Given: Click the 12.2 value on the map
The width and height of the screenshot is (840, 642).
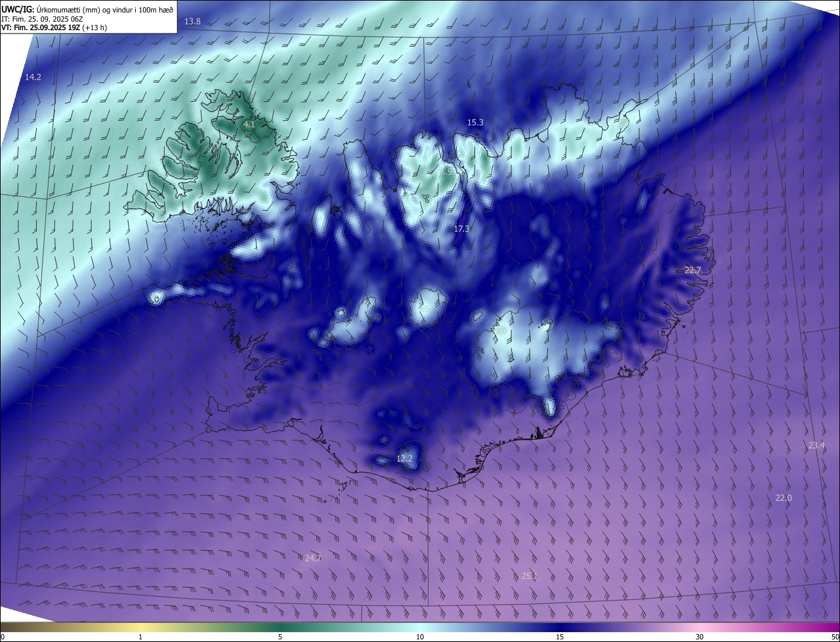Looking at the screenshot, I should [x=405, y=458].
